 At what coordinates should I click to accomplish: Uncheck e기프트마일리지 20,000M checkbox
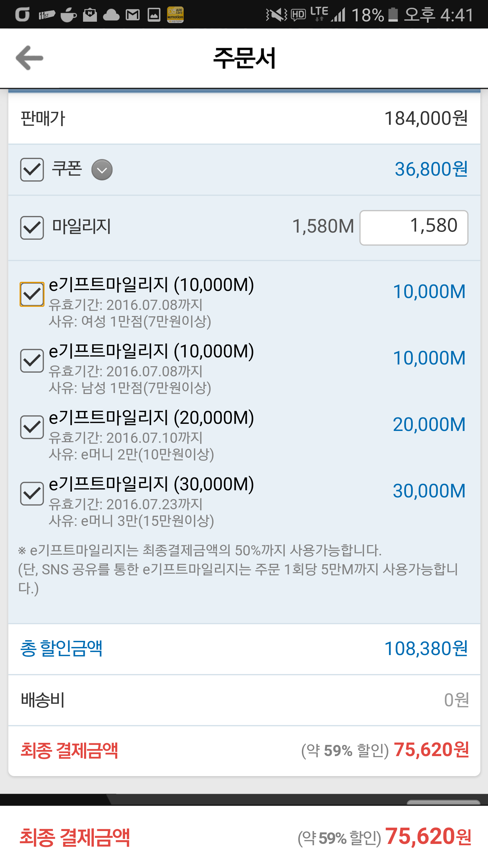click(x=32, y=427)
